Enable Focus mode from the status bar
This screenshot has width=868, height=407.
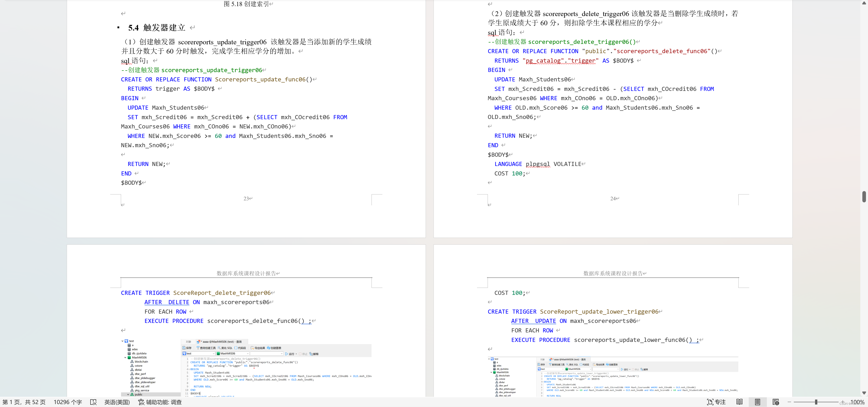pos(716,402)
